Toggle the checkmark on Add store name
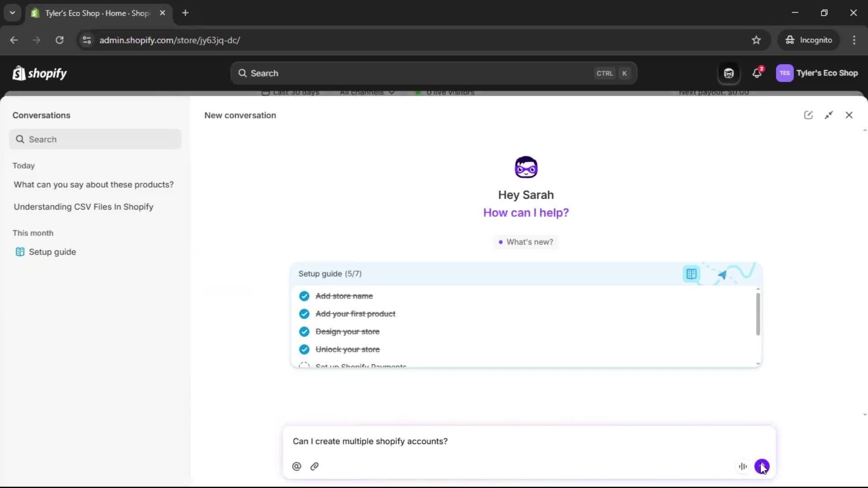 point(304,296)
